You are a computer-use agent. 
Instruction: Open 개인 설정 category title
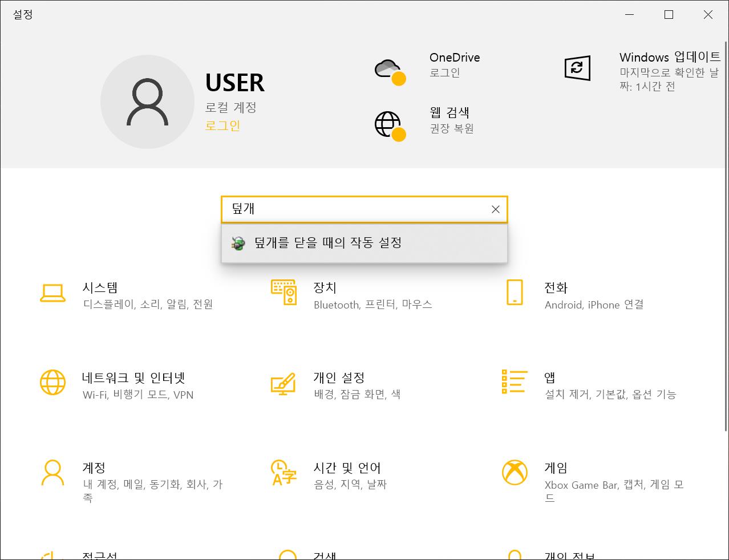click(x=339, y=378)
